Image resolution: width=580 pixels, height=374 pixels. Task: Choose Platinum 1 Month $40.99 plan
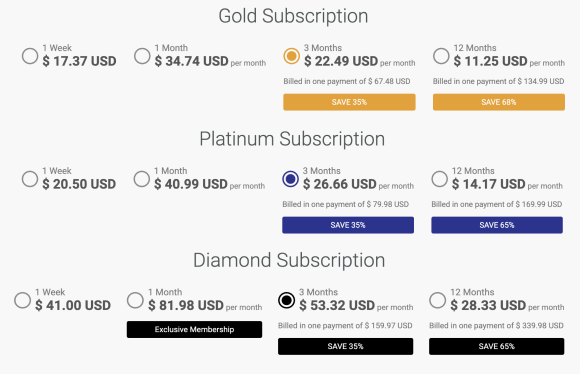(x=142, y=179)
